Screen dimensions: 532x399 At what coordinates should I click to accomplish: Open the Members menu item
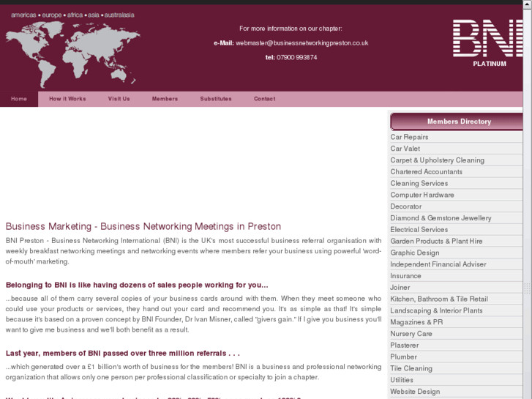[x=165, y=99]
